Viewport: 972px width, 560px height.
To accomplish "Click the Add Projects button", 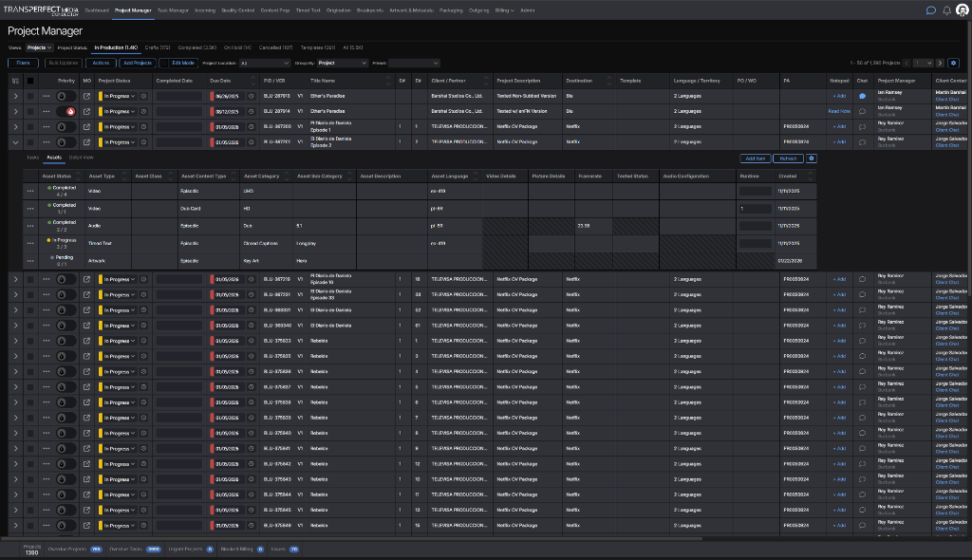I will pos(137,63).
